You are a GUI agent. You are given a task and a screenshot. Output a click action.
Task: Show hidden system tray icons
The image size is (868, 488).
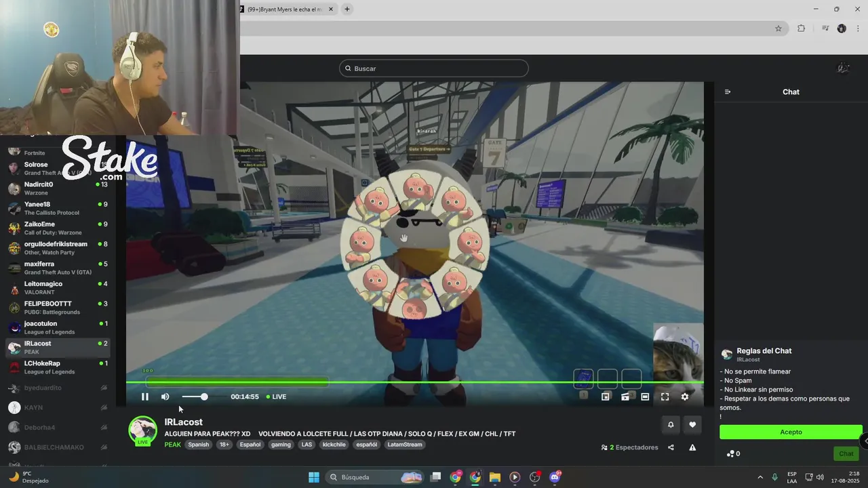pyautogui.click(x=760, y=477)
